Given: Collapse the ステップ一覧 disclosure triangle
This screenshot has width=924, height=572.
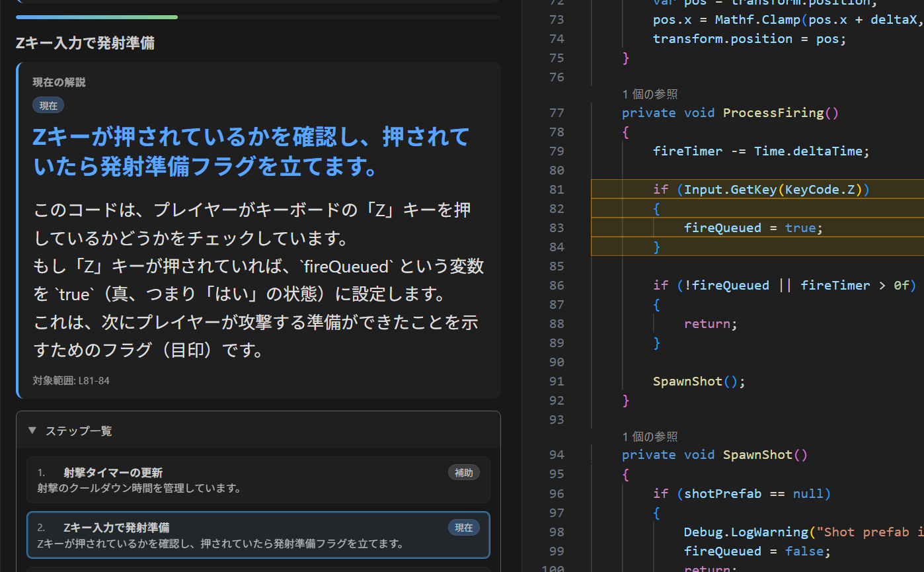Looking at the screenshot, I should [x=32, y=430].
